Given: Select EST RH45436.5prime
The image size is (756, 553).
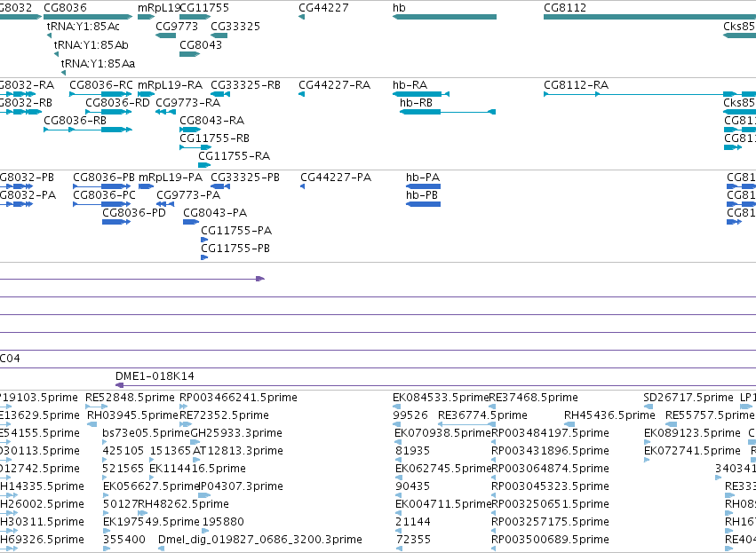Looking at the screenshot, I should (610, 415).
